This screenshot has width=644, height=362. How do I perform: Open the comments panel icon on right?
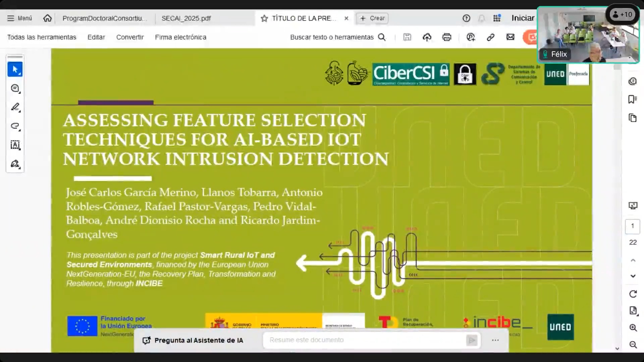tap(633, 81)
